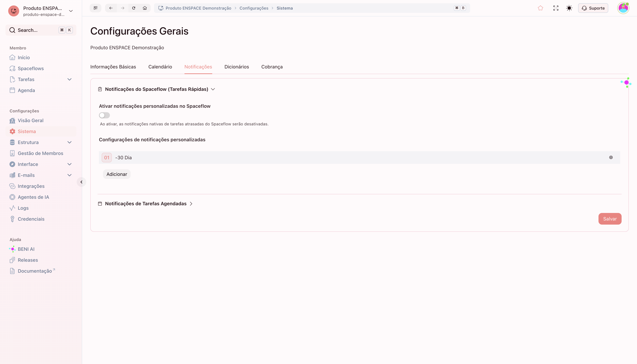
Task: Open Logs in the sidebar
Action: coord(41,208)
